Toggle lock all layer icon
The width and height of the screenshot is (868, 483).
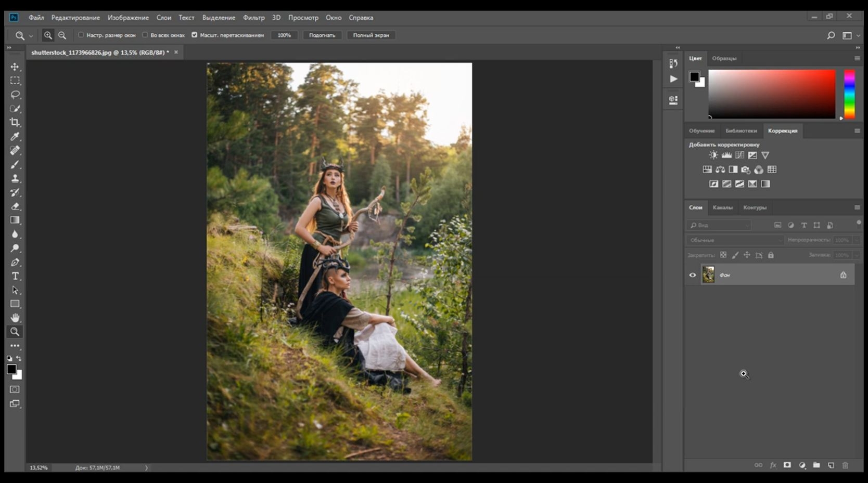click(x=771, y=255)
